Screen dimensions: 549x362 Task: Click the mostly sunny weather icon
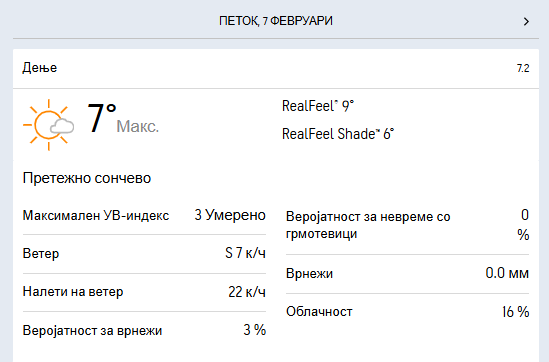pos(49,125)
